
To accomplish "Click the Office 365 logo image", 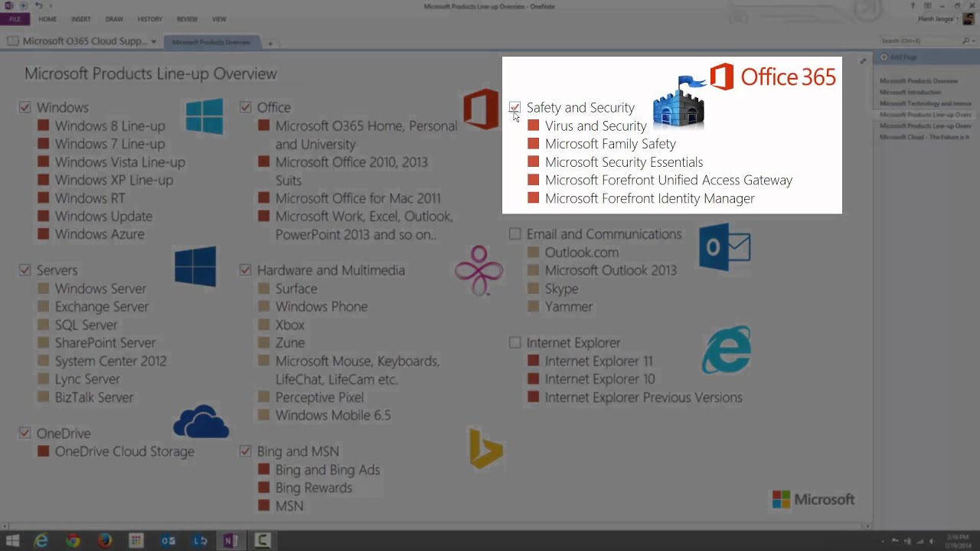I will [773, 77].
